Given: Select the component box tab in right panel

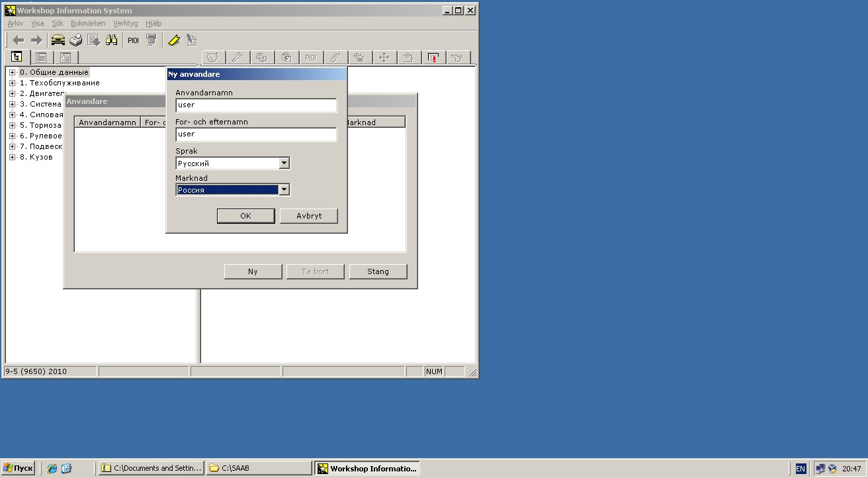Looking at the screenshot, I should (286, 58).
